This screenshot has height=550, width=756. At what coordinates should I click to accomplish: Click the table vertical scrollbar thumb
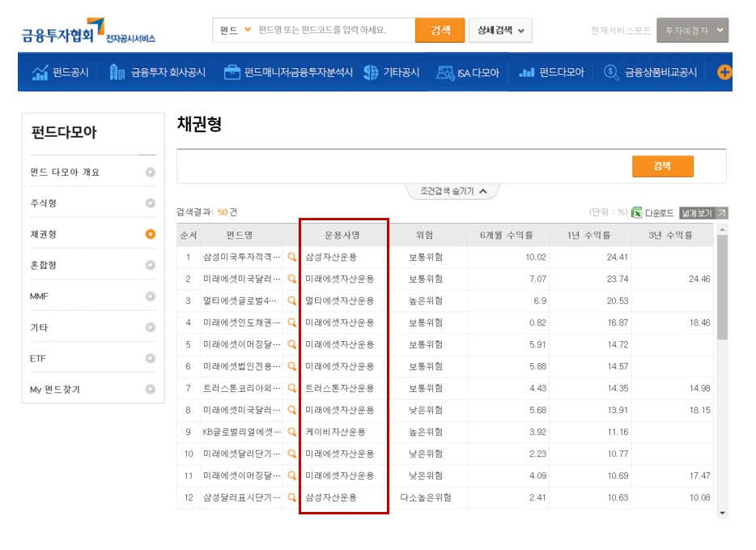[722, 287]
